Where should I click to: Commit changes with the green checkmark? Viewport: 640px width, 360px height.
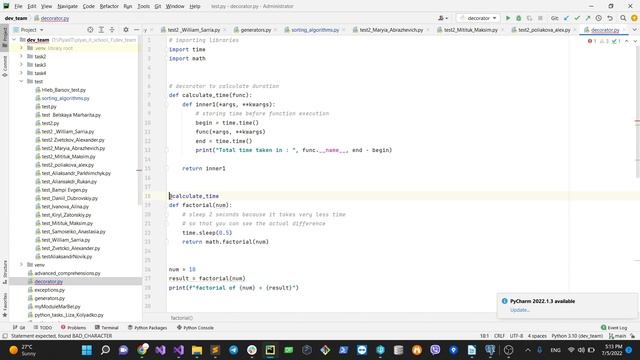577,18
